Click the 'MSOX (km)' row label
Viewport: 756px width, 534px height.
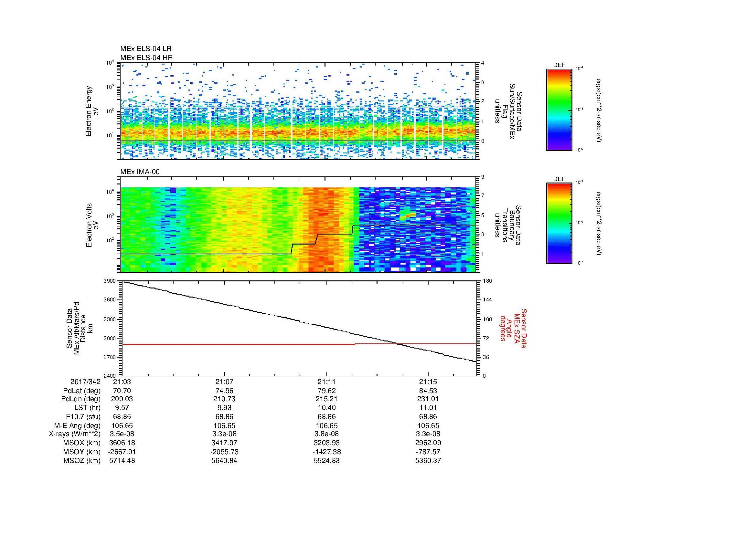(82, 443)
